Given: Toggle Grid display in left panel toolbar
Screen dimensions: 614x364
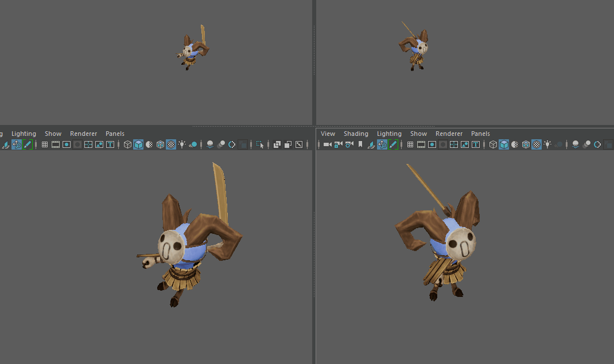Looking at the screenshot, I should [45, 144].
